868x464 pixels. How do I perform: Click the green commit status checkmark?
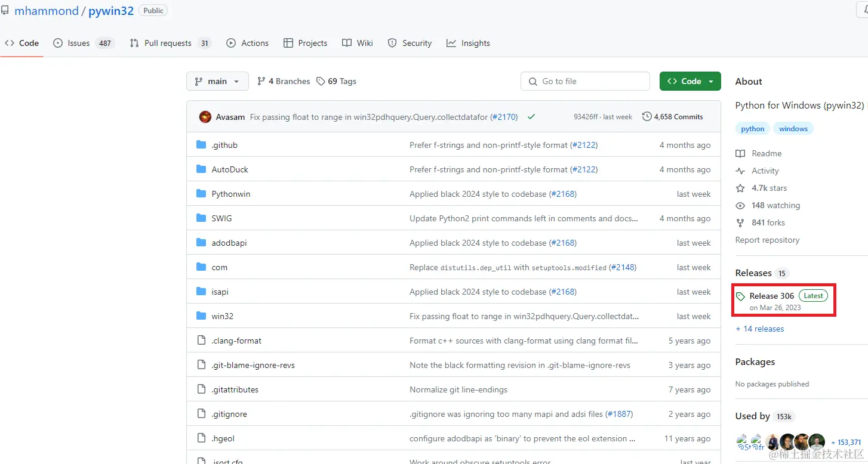531,117
